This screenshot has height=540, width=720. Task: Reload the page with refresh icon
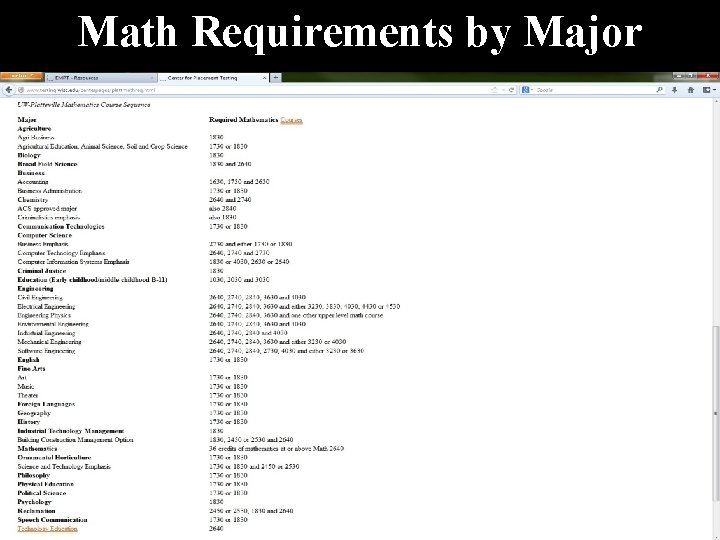tap(511, 90)
